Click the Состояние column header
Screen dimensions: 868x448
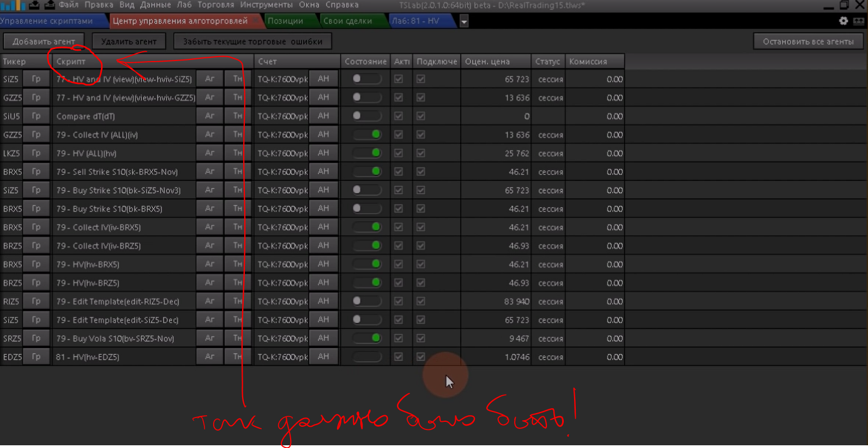(x=365, y=62)
